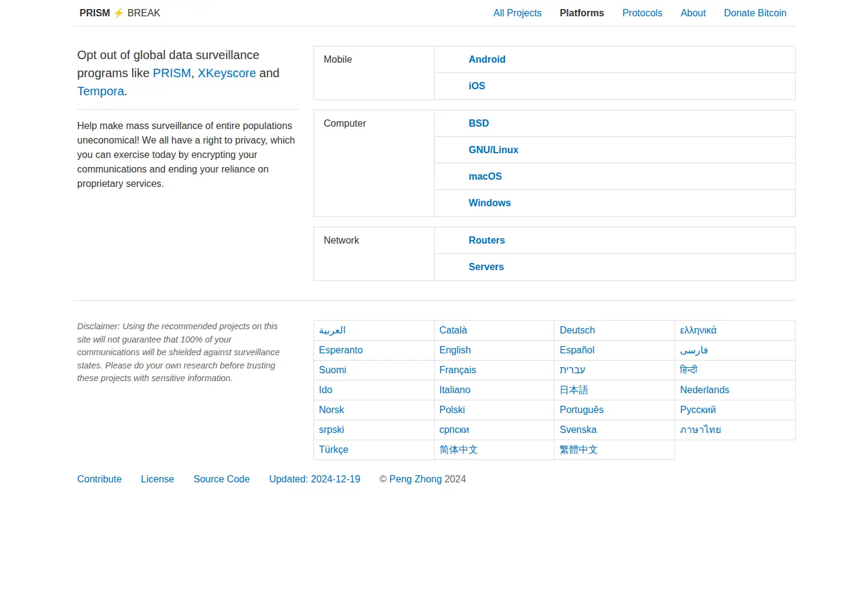
Task: Change language to Español
Action: (x=577, y=350)
